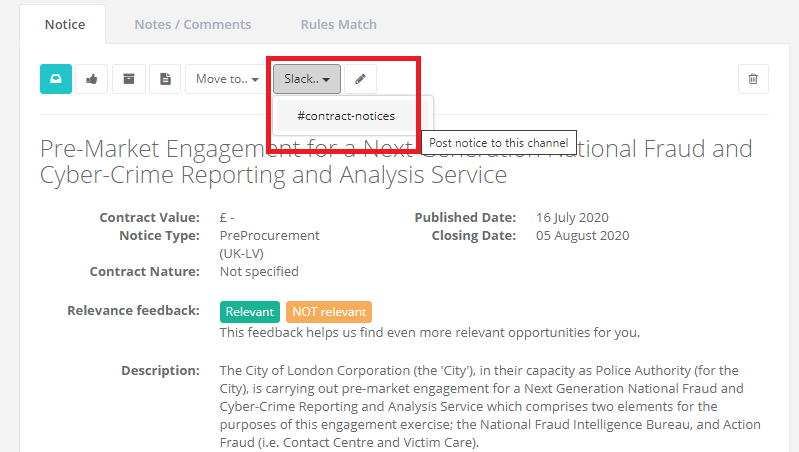The height and width of the screenshot is (452, 799).
Task: Go to the Rules Match tab
Action: click(x=338, y=24)
